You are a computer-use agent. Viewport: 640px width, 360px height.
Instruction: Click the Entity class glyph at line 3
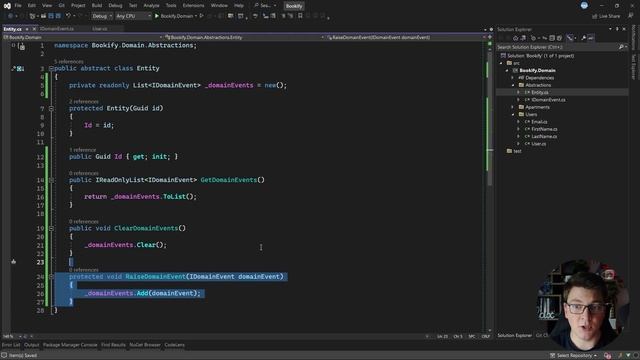19,69
